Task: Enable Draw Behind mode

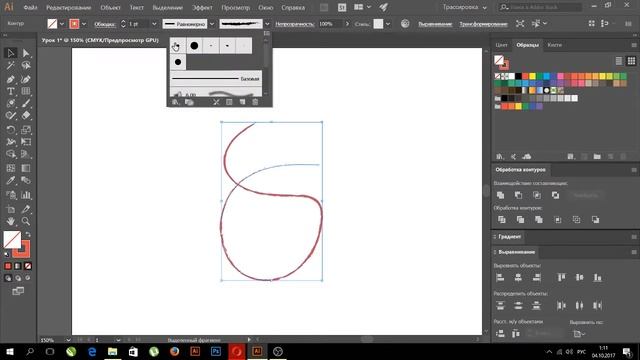Action: (18, 278)
